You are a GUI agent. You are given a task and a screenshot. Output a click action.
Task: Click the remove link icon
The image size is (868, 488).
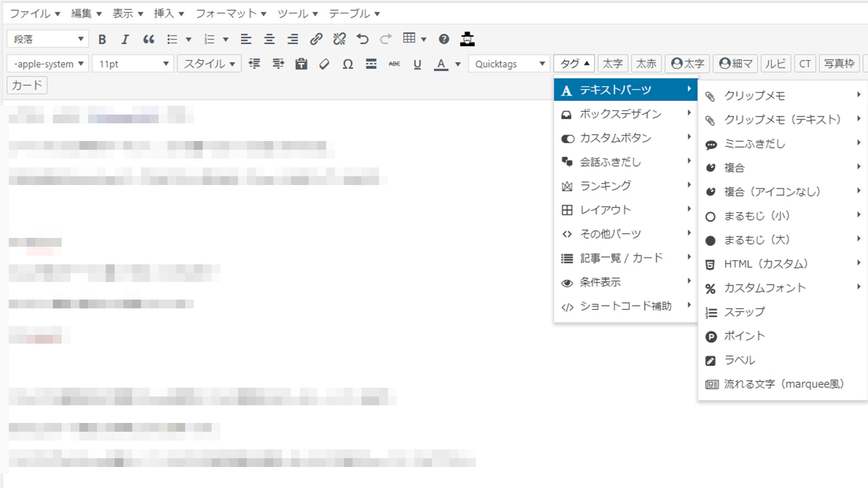pos(340,39)
